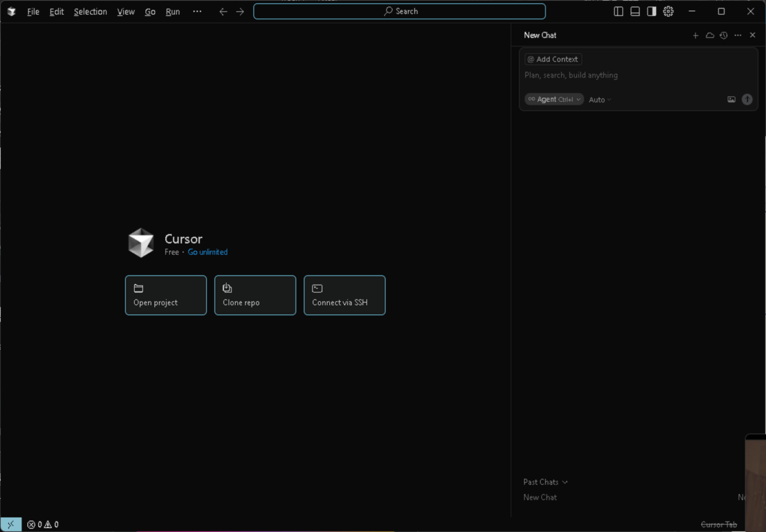The height and width of the screenshot is (532, 766).
Task: Close the New Chat panel
Action: pyautogui.click(x=752, y=35)
